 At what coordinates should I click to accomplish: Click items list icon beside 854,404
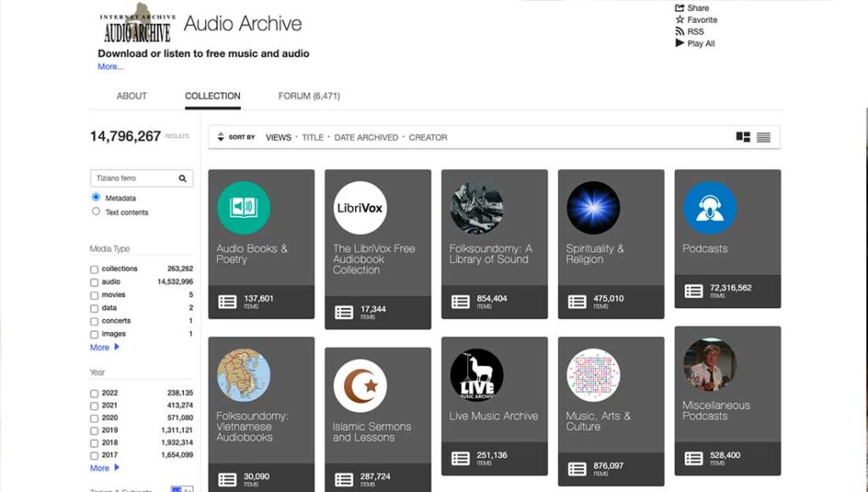coord(460,301)
